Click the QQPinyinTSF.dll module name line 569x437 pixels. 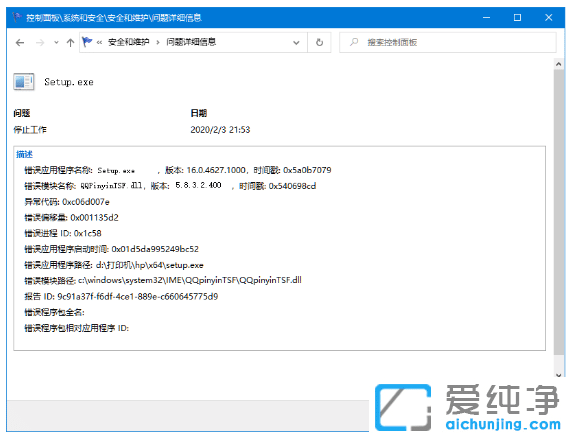click(170, 186)
